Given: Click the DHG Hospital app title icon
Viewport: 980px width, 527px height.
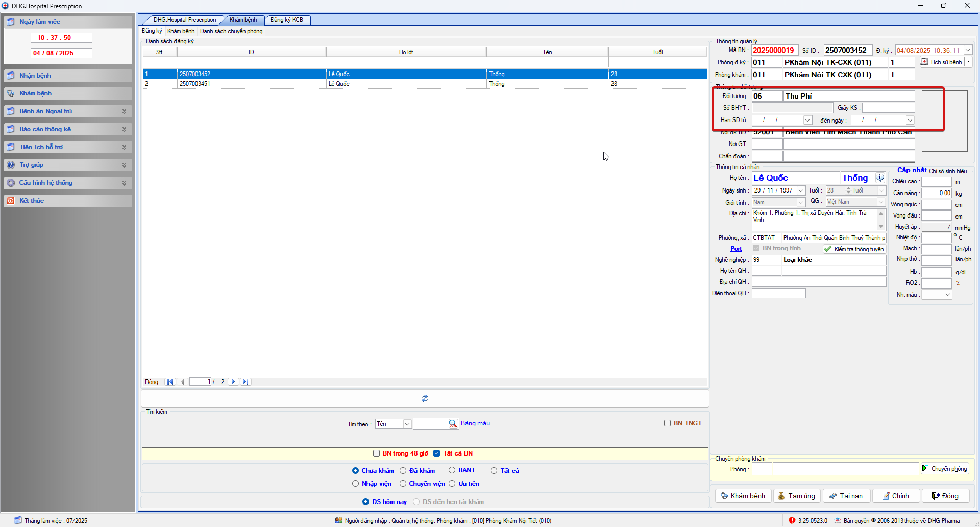Looking at the screenshot, I should pos(5,6).
